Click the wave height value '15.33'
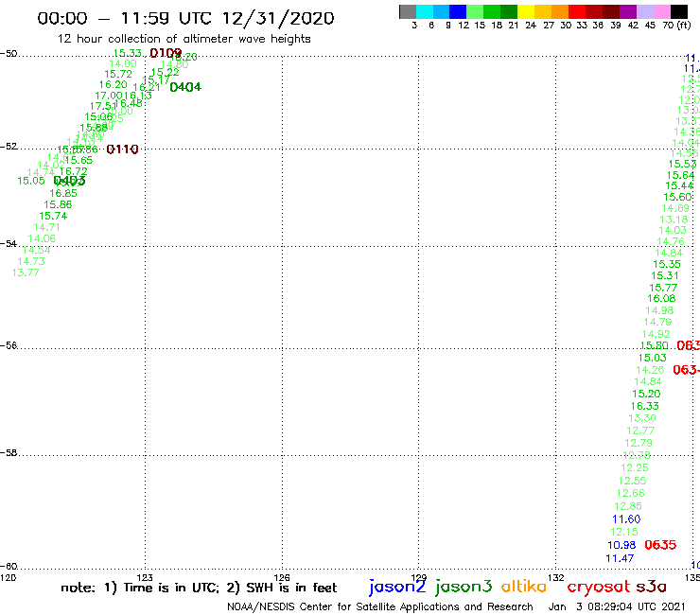The width and height of the screenshot is (700, 615). 128,53
